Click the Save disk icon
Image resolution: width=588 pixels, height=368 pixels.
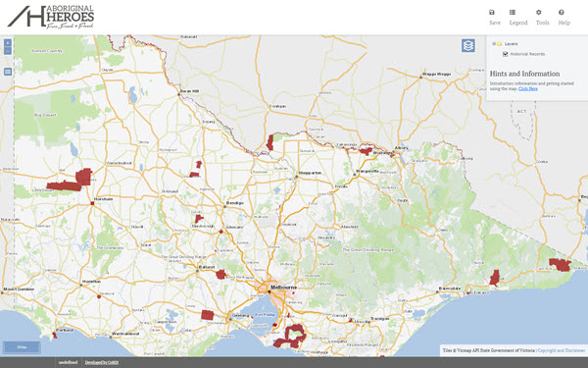pos(492,13)
